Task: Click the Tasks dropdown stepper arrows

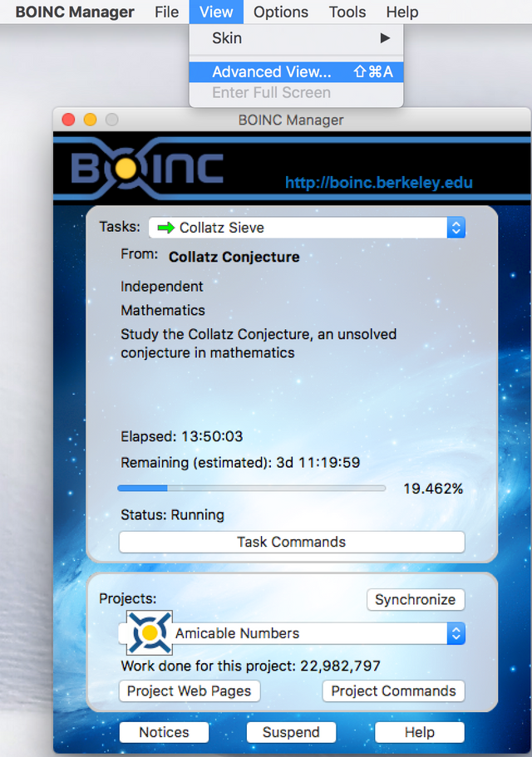Action: click(456, 228)
